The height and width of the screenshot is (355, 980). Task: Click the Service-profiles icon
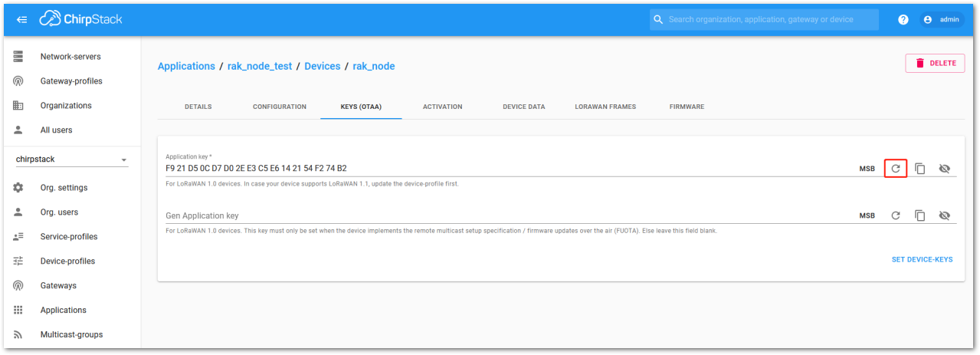[18, 237]
